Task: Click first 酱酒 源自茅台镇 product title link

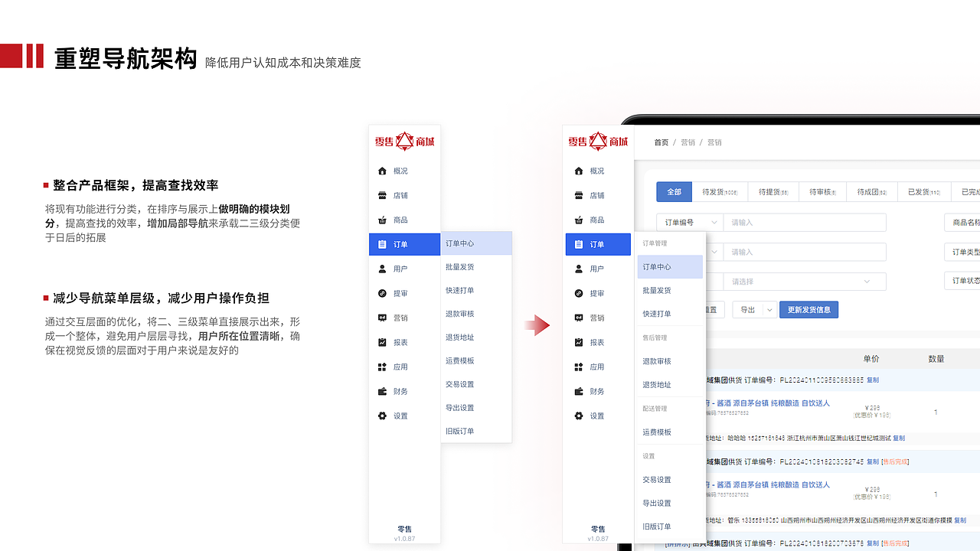Action: pos(767,403)
